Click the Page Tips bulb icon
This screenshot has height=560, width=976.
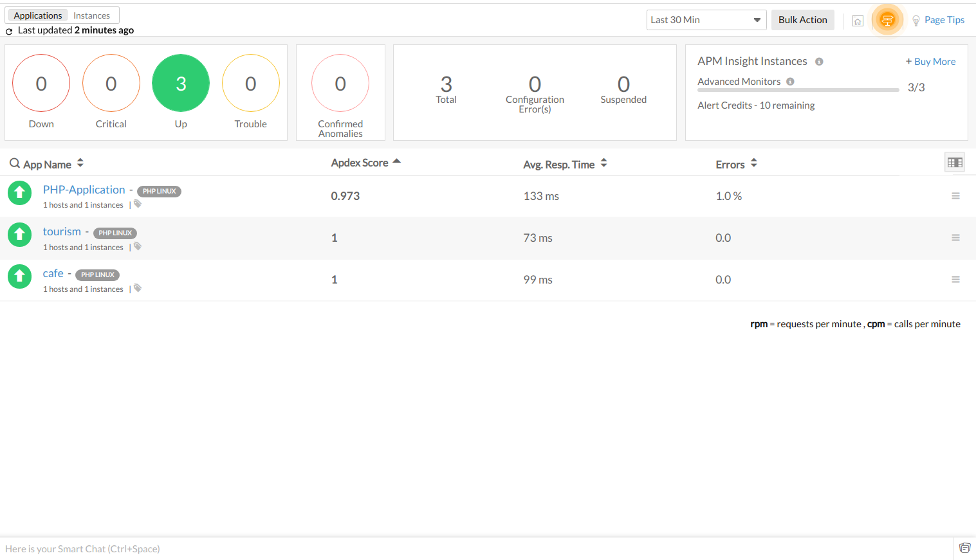(x=916, y=20)
